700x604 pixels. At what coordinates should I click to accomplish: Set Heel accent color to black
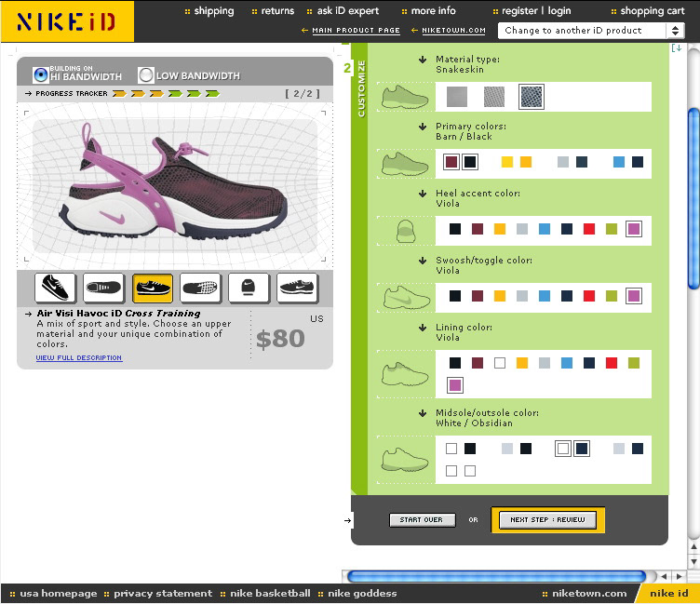pyautogui.click(x=455, y=229)
